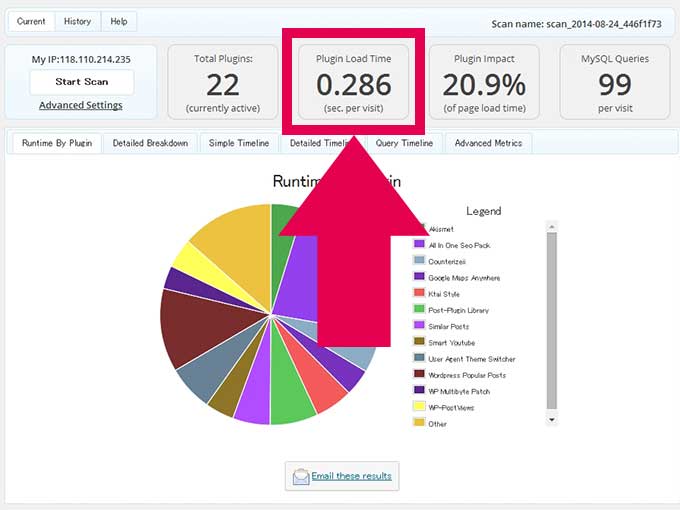
Task: Open the Detailed Breakdown tab
Action: pyautogui.click(x=150, y=143)
